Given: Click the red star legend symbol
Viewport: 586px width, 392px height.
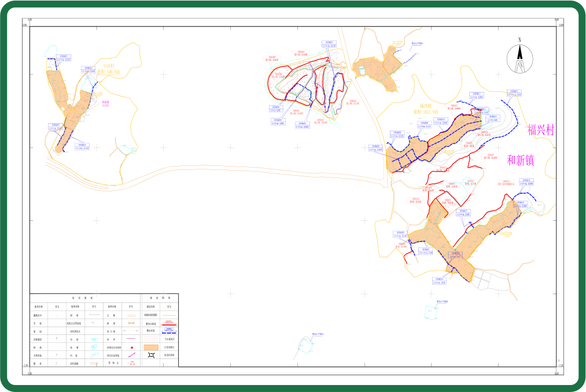Looking at the screenshot, I should tap(132, 347).
